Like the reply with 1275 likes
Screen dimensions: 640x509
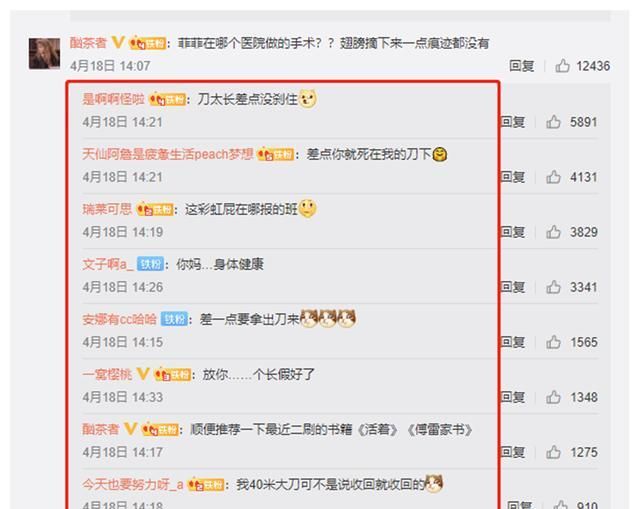coord(553,452)
